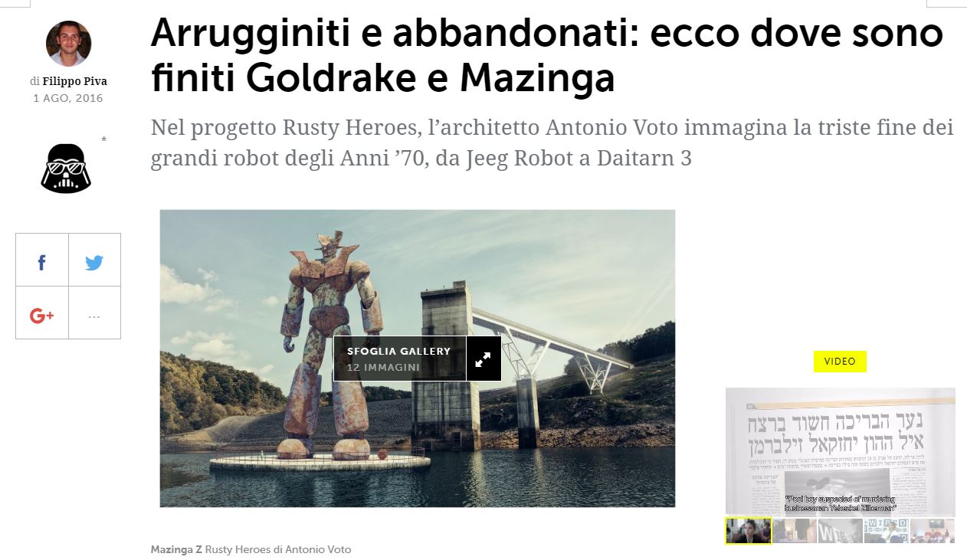Open Filippo Piva's author avatar

pyautogui.click(x=68, y=44)
